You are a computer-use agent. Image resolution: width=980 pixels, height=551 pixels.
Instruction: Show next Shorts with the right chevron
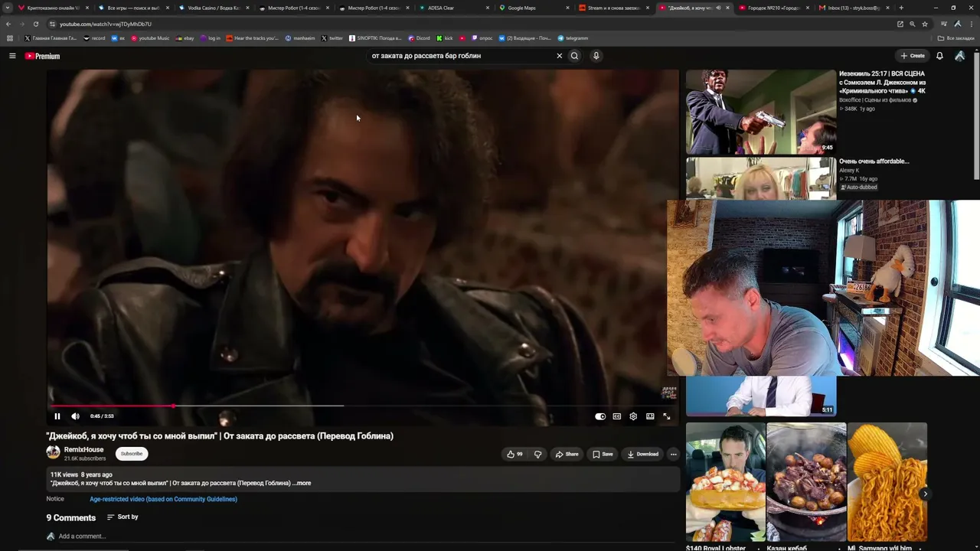pos(925,494)
